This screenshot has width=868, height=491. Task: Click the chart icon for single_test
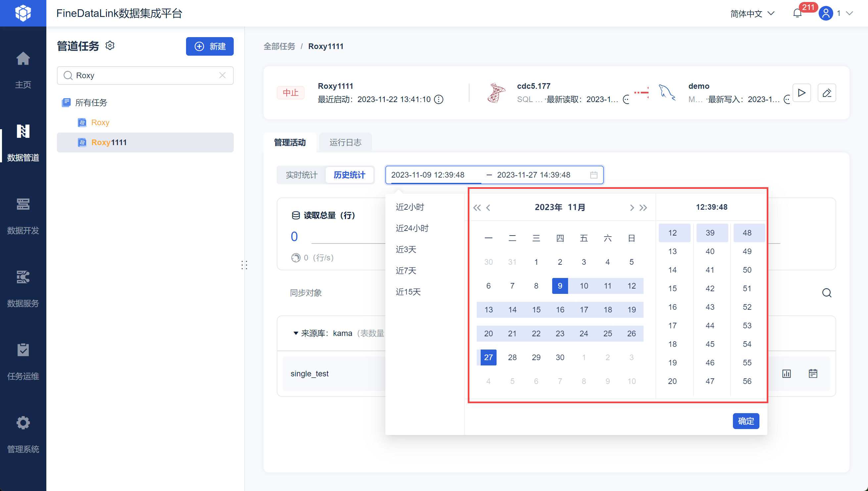(787, 373)
